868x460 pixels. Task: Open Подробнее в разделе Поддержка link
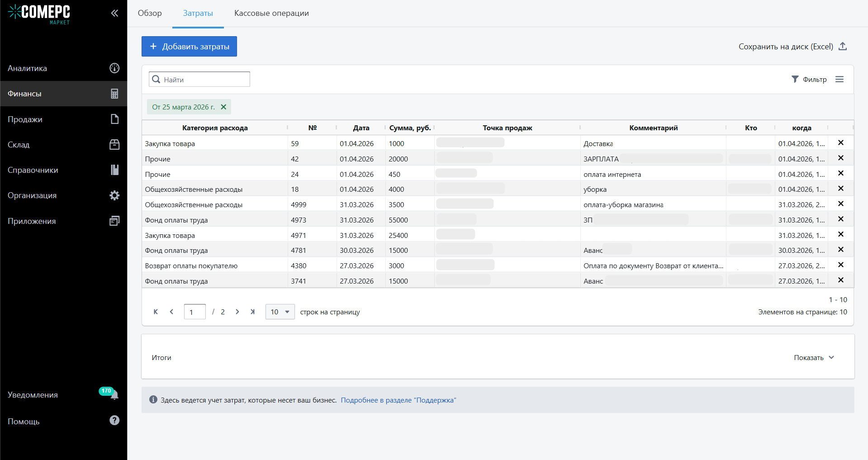(398, 400)
